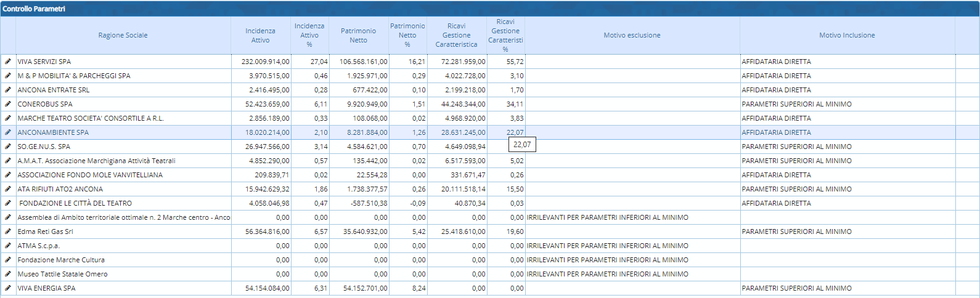Click edit pencil for SO.GE.NU.S. SPA
The width and height of the screenshot is (980, 298).
click(x=8, y=147)
